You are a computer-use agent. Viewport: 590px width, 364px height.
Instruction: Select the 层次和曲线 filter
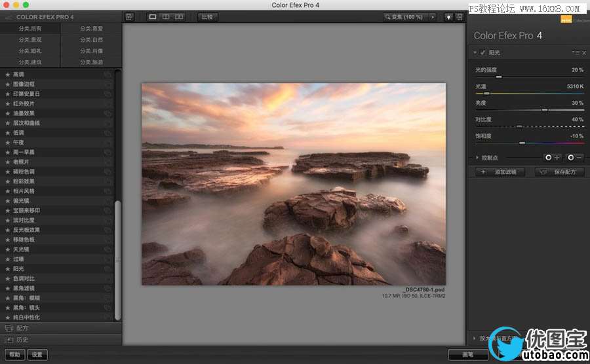pyautogui.click(x=26, y=123)
